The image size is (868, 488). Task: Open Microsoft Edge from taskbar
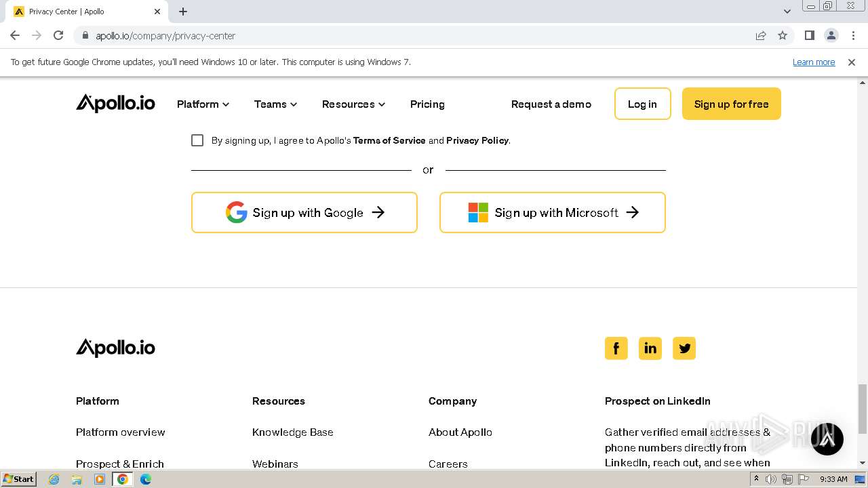pyautogui.click(x=146, y=479)
